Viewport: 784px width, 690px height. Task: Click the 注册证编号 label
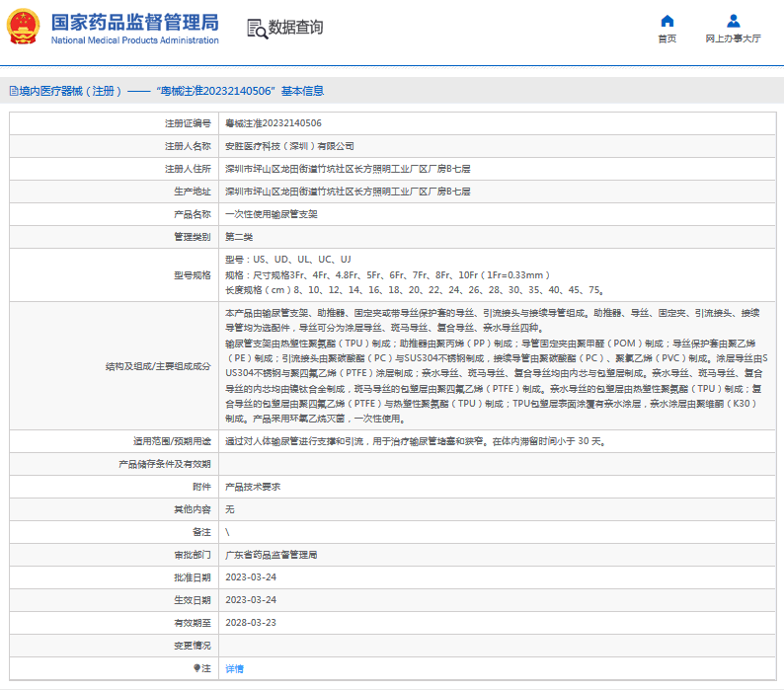188,123
